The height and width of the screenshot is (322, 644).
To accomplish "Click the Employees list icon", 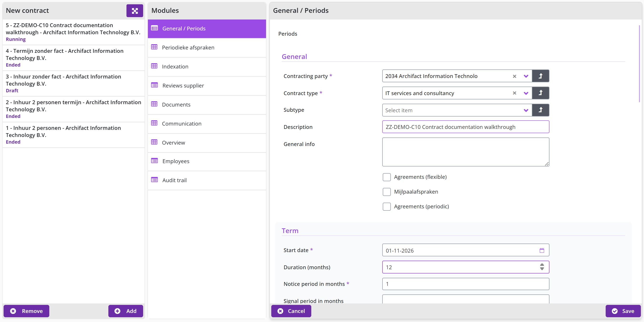I will tap(155, 161).
